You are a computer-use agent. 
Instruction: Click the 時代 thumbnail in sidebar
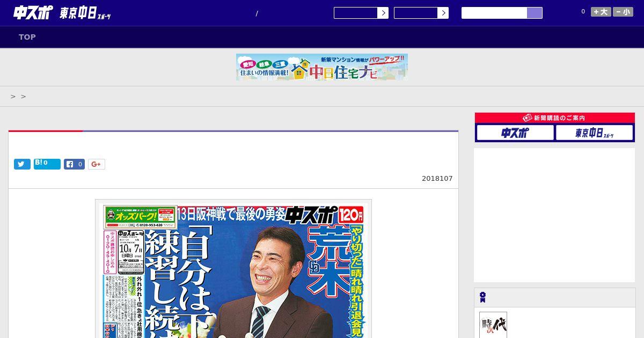pyautogui.click(x=493, y=325)
